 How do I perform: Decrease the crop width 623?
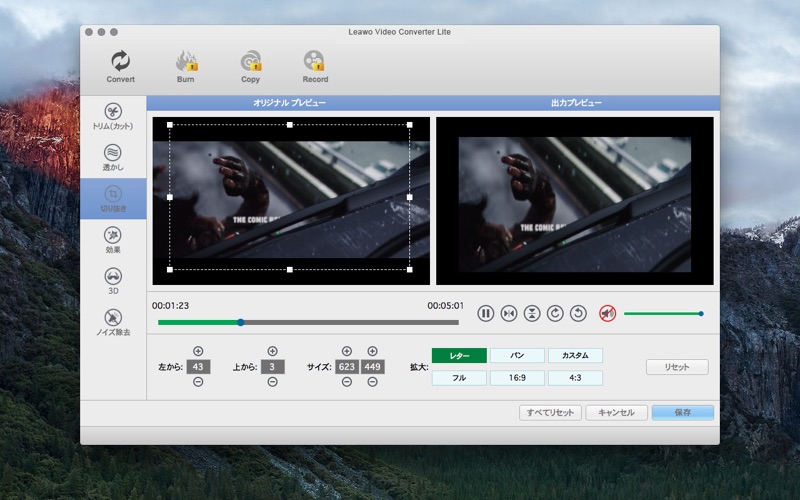[x=346, y=382]
